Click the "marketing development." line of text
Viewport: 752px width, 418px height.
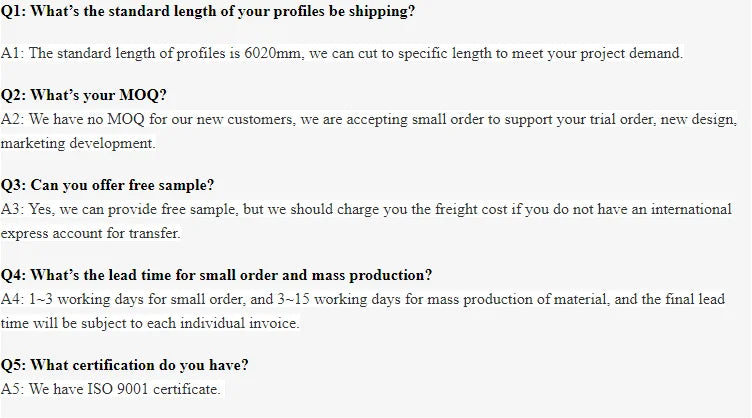pos(78,143)
